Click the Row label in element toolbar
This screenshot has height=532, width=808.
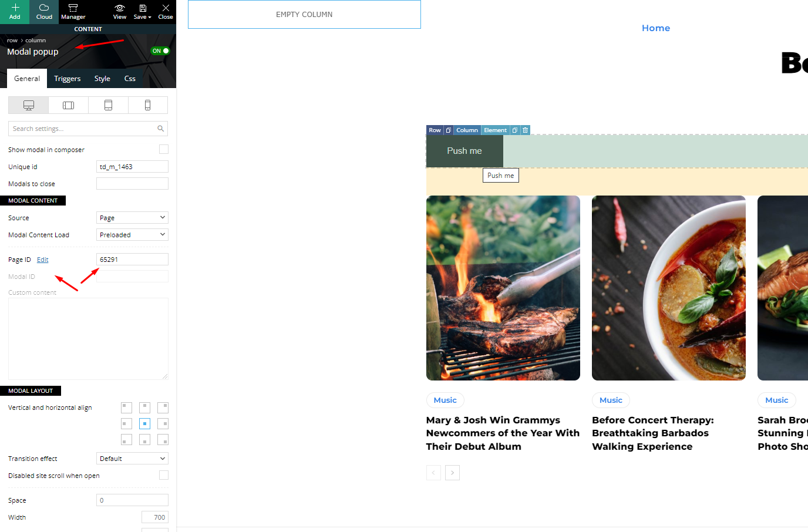tap(435, 130)
